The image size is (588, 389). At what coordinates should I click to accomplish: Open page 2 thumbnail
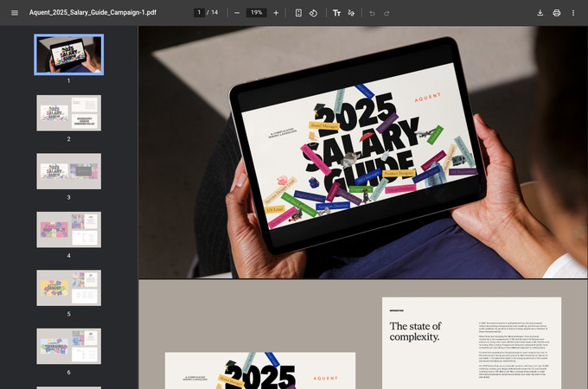click(x=69, y=112)
